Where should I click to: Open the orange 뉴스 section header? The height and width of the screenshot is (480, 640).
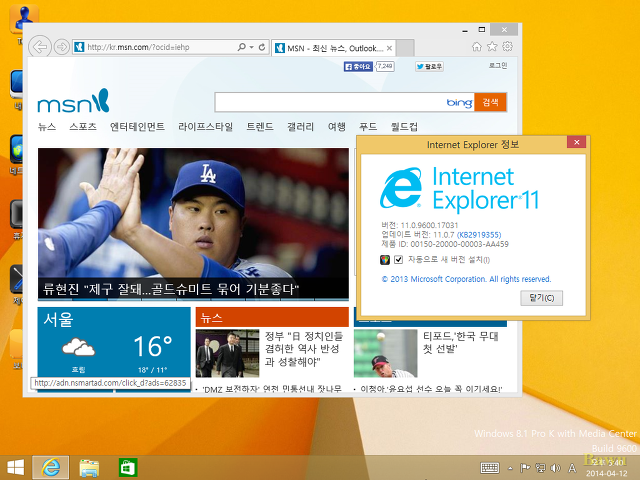click(x=272, y=317)
